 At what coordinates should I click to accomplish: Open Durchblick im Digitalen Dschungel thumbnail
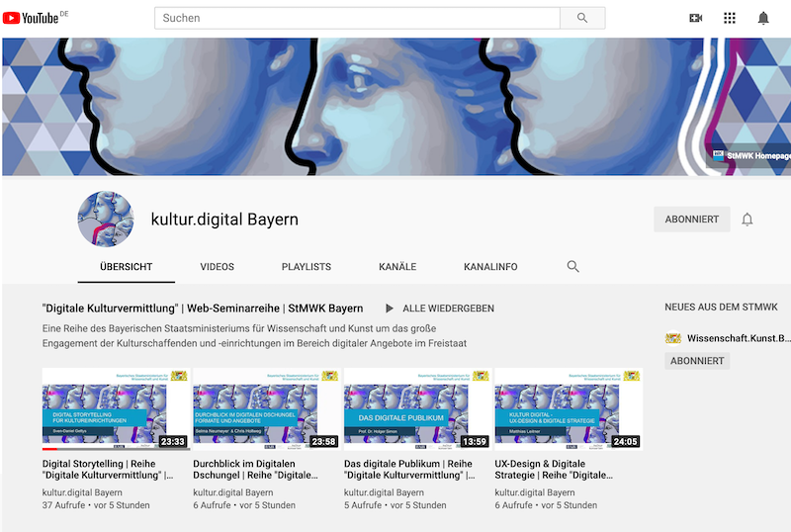tap(267, 408)
